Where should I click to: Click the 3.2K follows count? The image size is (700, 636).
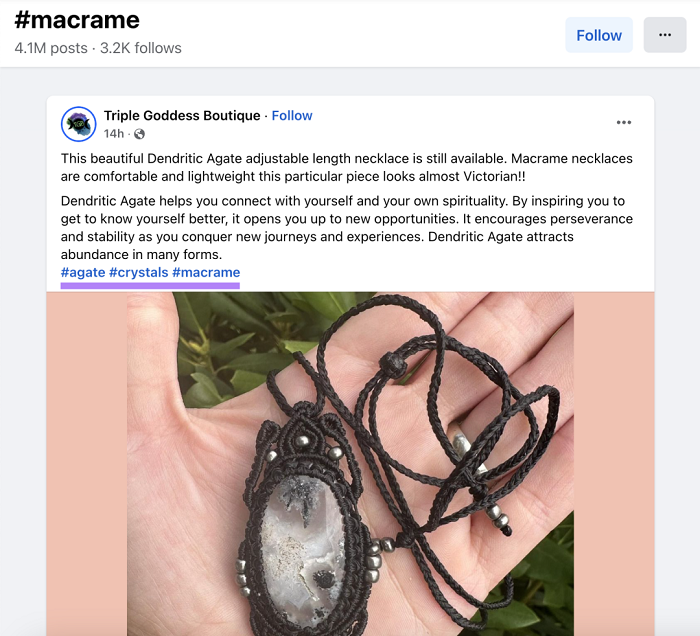tap(141, 48)
